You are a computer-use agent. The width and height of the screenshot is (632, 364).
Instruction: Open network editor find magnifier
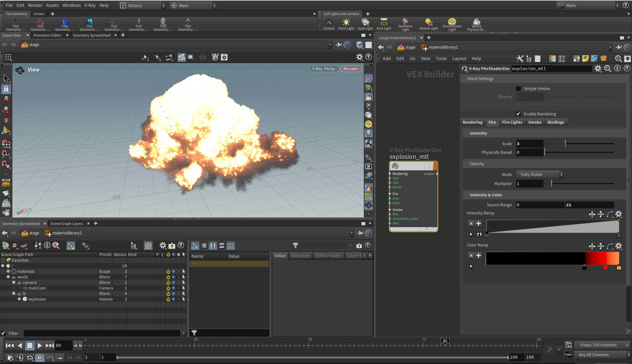coord(618,59)
